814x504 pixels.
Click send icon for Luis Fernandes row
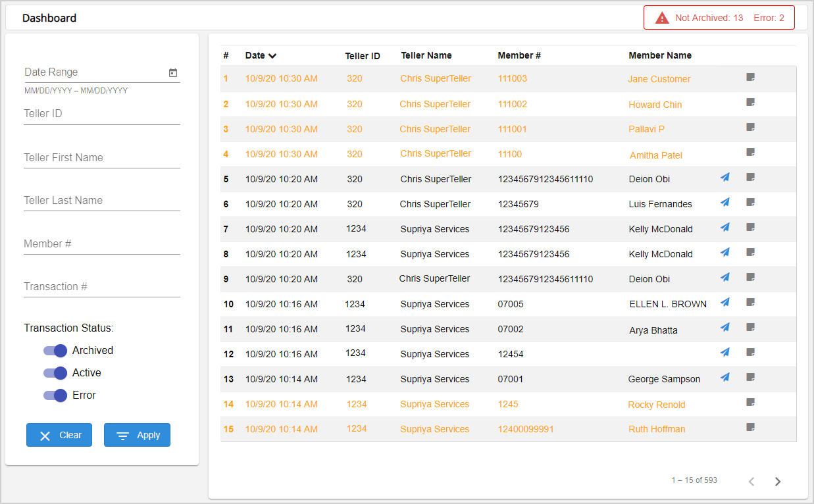725,203
